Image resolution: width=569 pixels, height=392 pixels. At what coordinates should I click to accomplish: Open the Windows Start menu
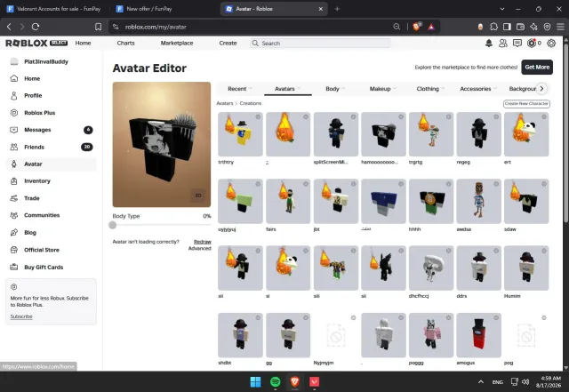click(255, 381)
